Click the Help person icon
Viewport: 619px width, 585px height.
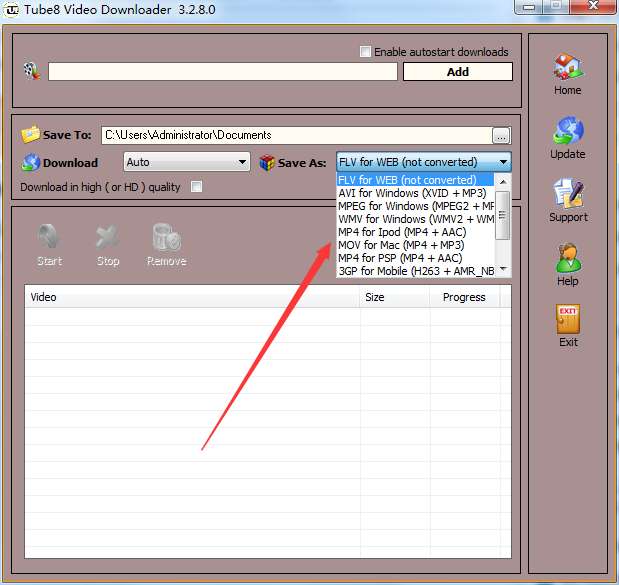coord(568,258)
